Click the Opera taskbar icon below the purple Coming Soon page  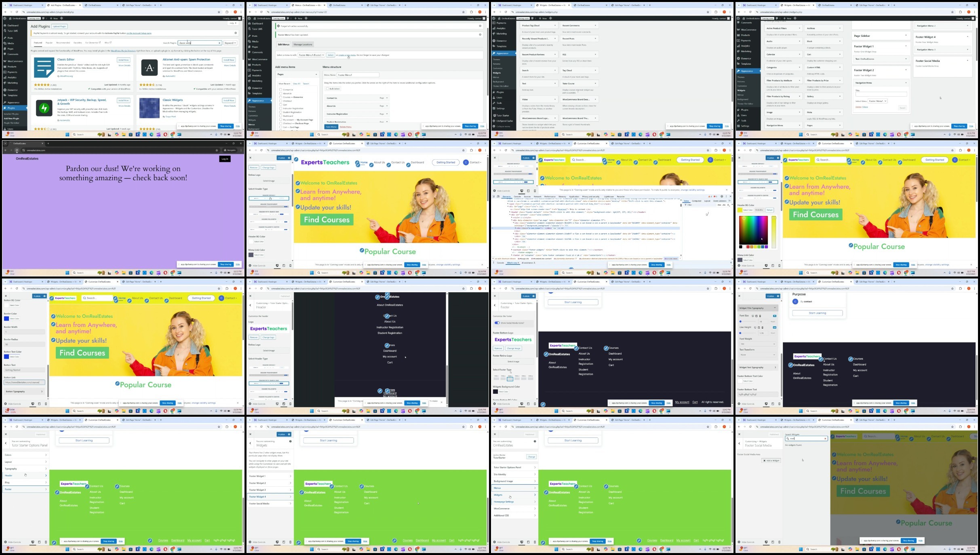(166, 273)
